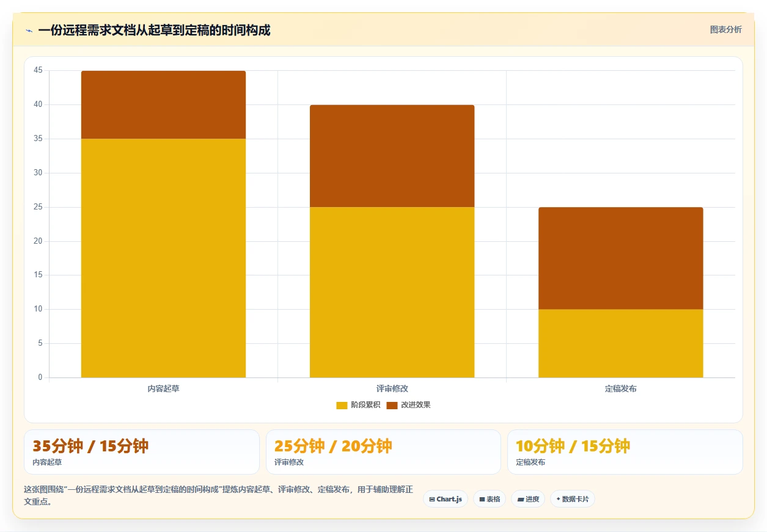Click the 10分钟 / 15分钟 card value

coord(573,446)
